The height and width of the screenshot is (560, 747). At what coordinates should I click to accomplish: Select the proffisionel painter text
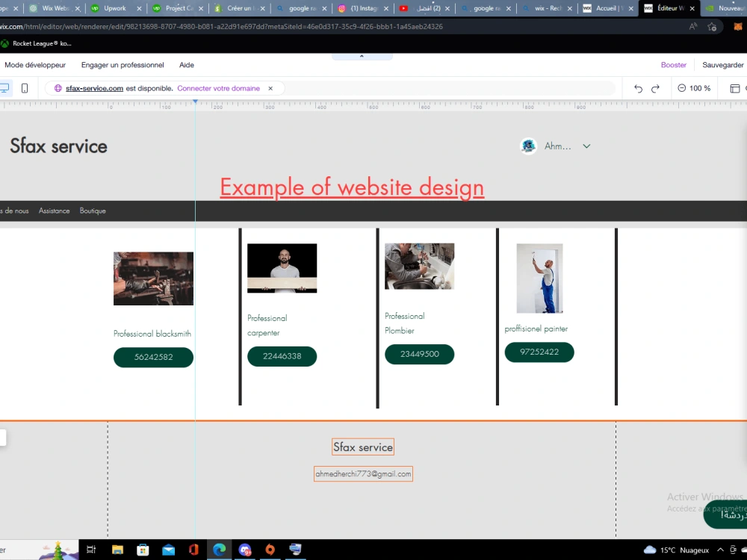point(536,329)
